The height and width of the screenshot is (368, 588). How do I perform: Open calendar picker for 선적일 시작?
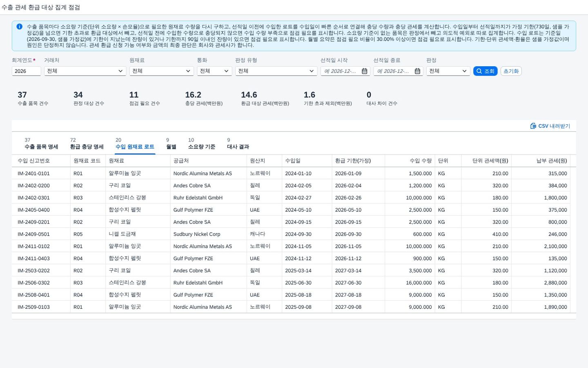tap(365, 71)
